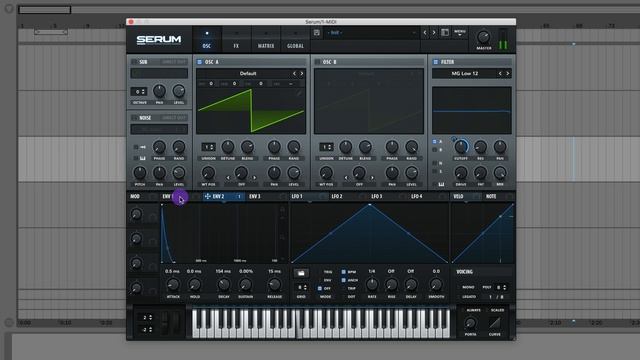Open the noise sample selector
This screenshot has width=640, height=360.
point(159,129)
